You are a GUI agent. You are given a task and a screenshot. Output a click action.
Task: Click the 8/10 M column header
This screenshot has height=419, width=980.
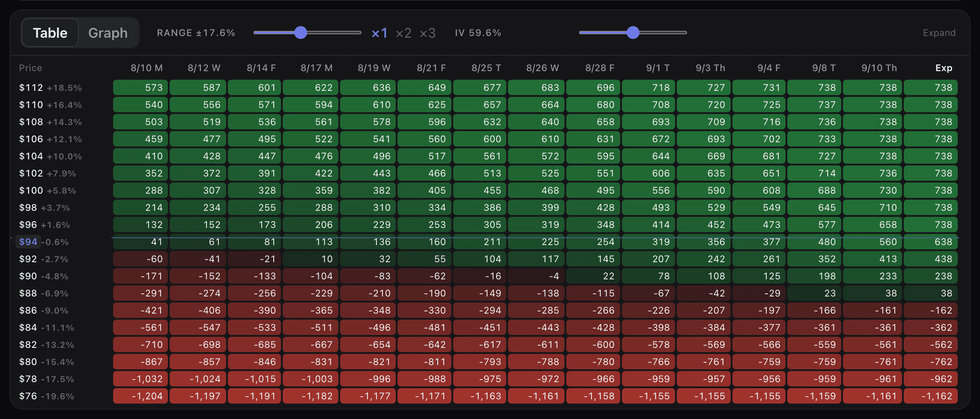[146, 68]
